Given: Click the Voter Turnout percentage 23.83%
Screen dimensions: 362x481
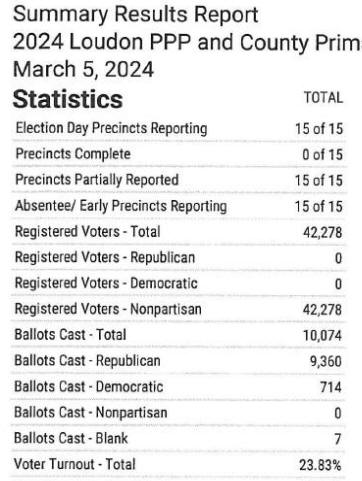Looking at the screenshot, I should 320,465.
